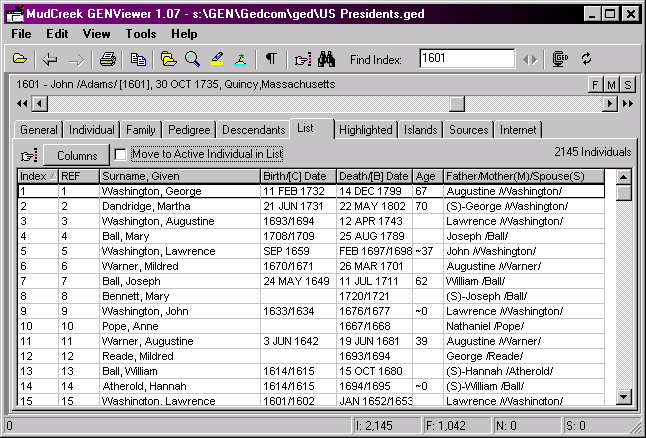Click the Find Index input field
This screenshot has width=646, height=438.
[x=466, y=59]
